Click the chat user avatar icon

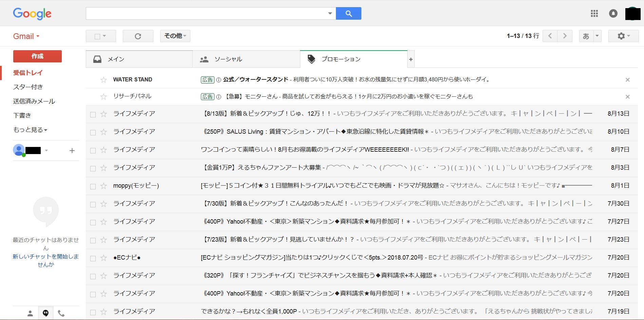19,150
